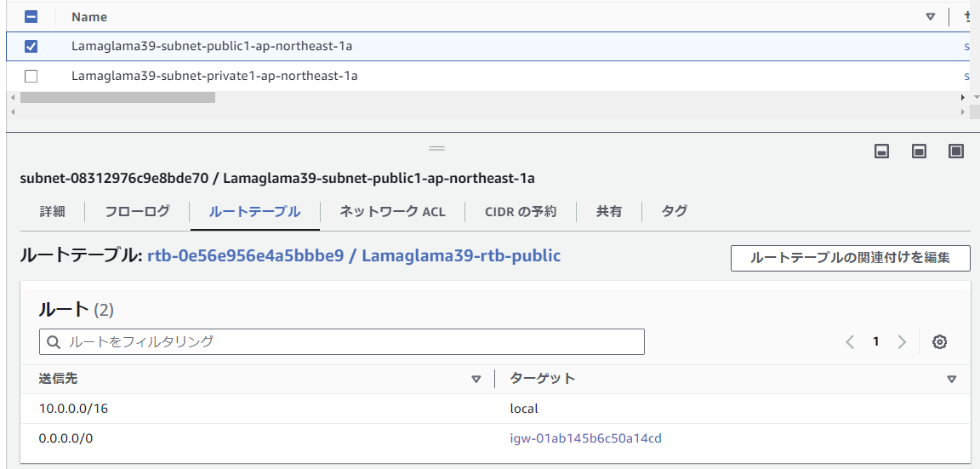The image size is (980, 469).
Task: Click ルートテーブルの関連付けを編集 button
Action: [x=850, y=258]
